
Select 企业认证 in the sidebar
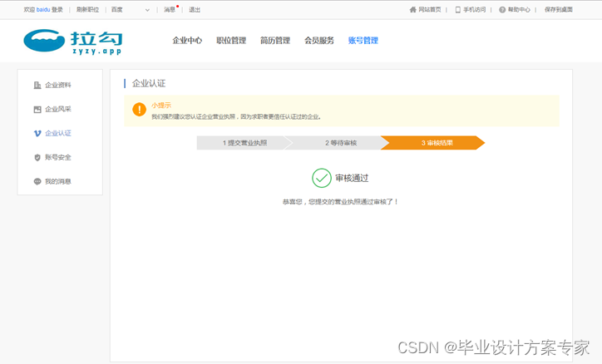point(58,134)
